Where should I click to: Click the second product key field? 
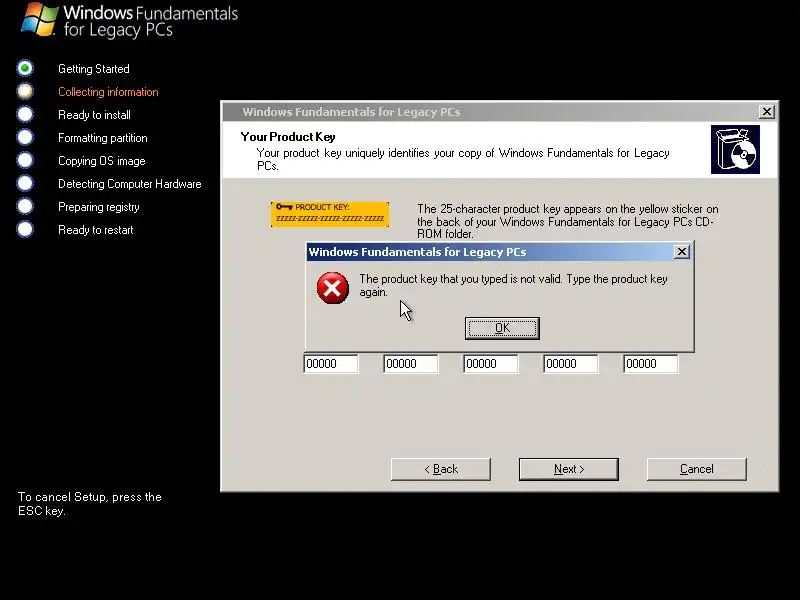[x=411, y=364]
